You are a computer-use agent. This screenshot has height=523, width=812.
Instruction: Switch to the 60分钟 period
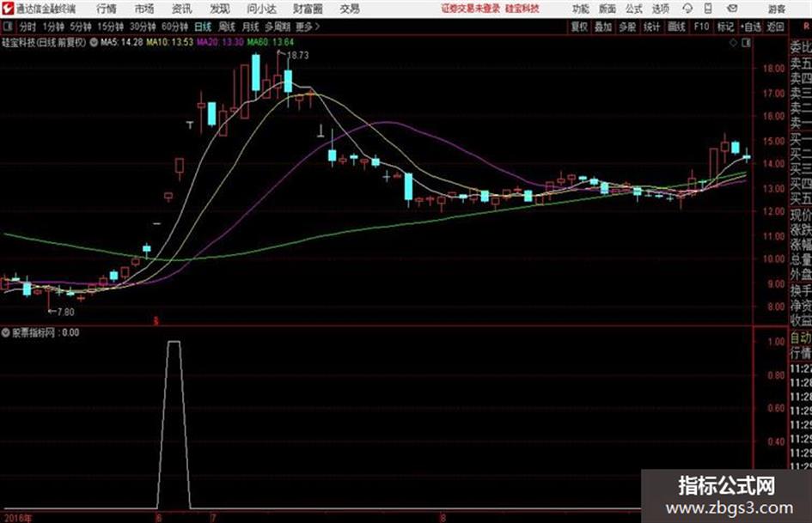[174, 27]
